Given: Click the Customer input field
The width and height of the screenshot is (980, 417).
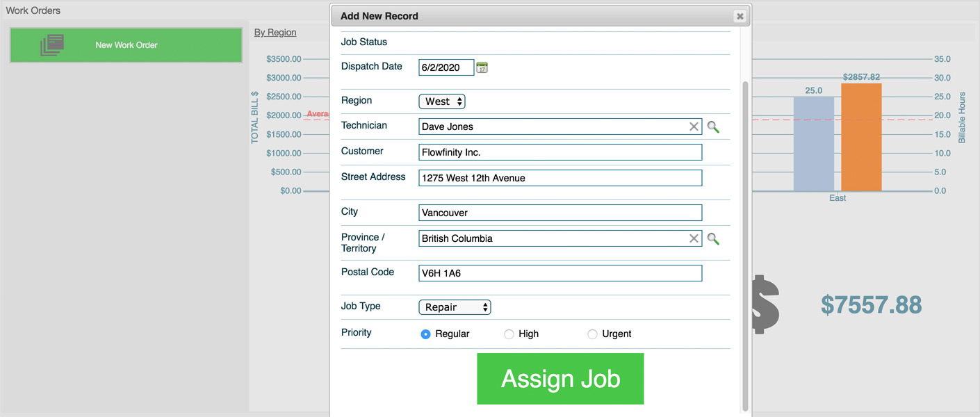Looking at the screenshot, I should [560, 152].
